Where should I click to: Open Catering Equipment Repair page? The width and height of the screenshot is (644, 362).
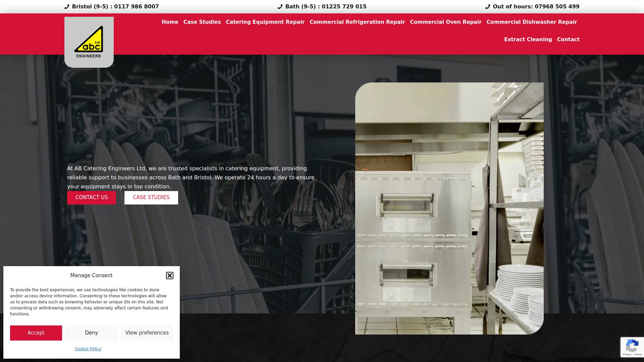click(x=265, y=22)
